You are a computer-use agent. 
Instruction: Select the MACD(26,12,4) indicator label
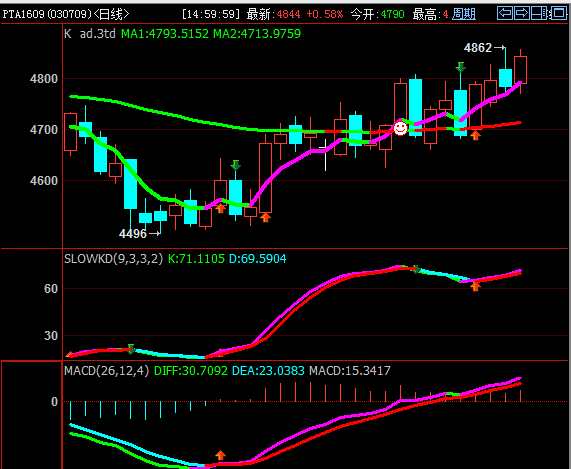[x=106, y=371]
